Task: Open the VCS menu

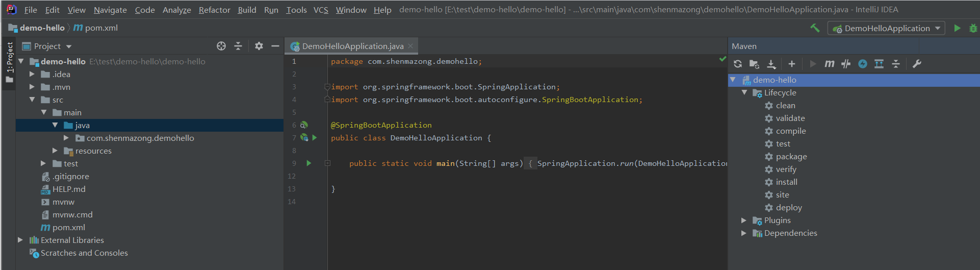Action: [321, 10]
